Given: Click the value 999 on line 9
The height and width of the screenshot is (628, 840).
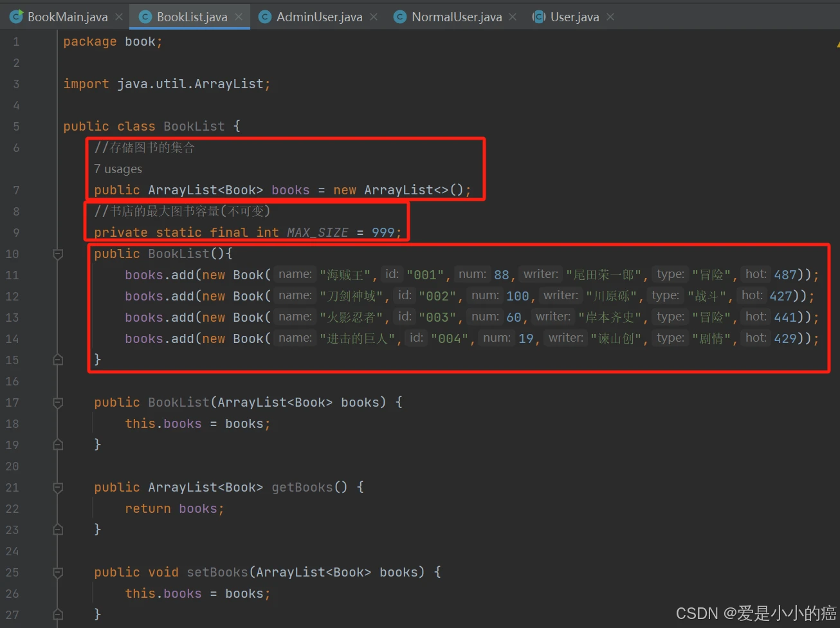Looking at the screenshot, I should pyautogui.click(x=383, y=233).
